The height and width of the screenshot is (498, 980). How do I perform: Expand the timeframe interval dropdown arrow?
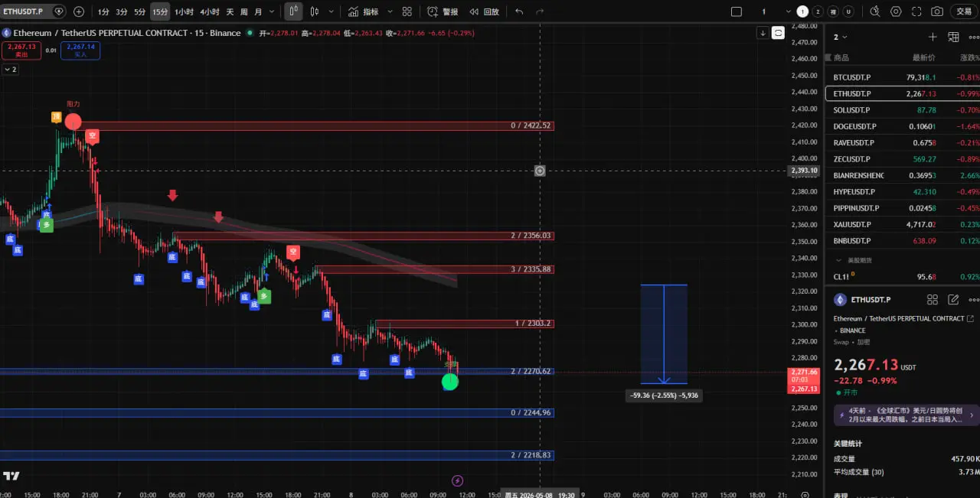point(272,11)
